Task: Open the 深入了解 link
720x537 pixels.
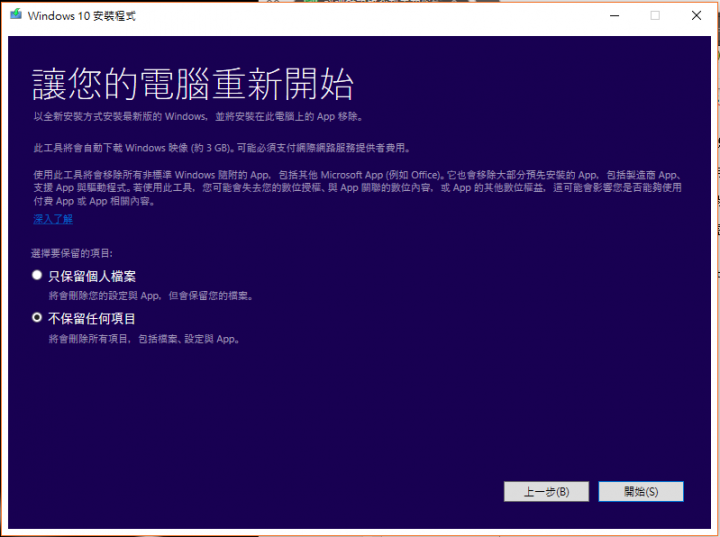Action: 53,219
